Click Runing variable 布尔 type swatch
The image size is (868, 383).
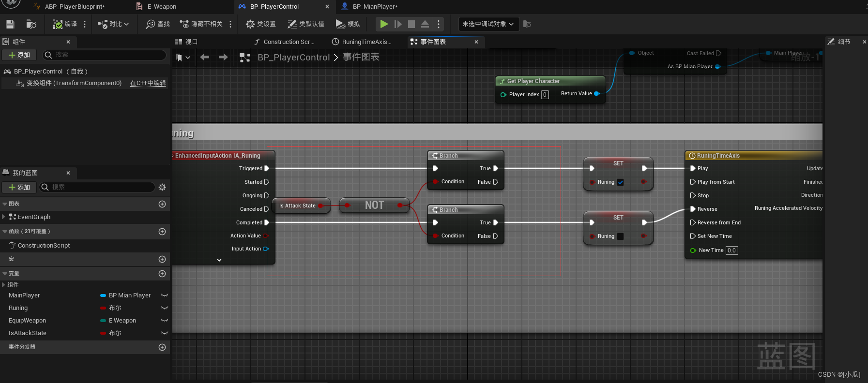(103, 308)
